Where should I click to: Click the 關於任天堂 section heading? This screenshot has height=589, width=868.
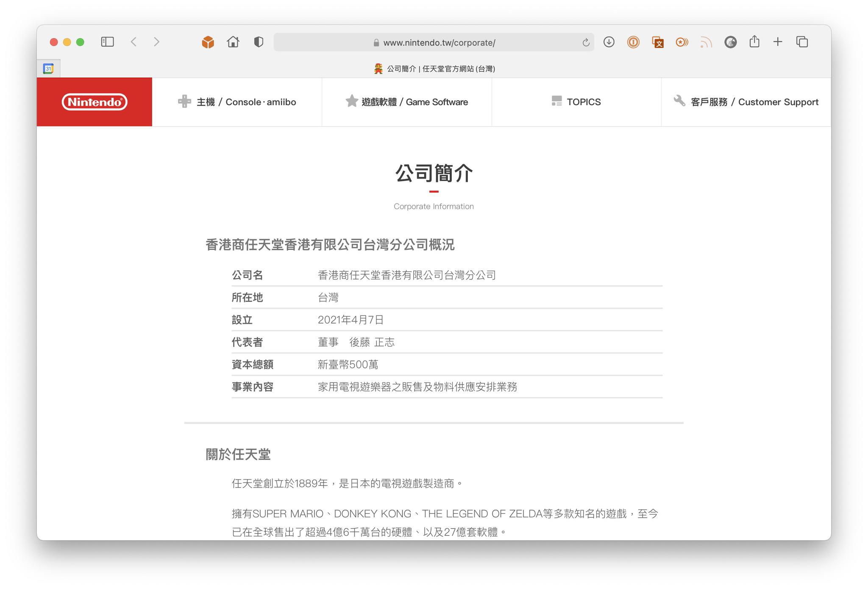(238, 455)
